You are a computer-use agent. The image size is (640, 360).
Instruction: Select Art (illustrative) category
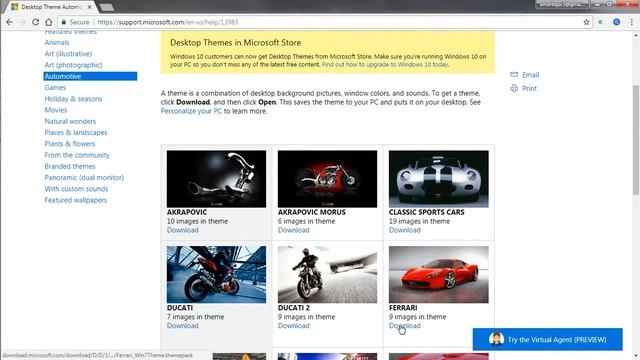(68, 54)
